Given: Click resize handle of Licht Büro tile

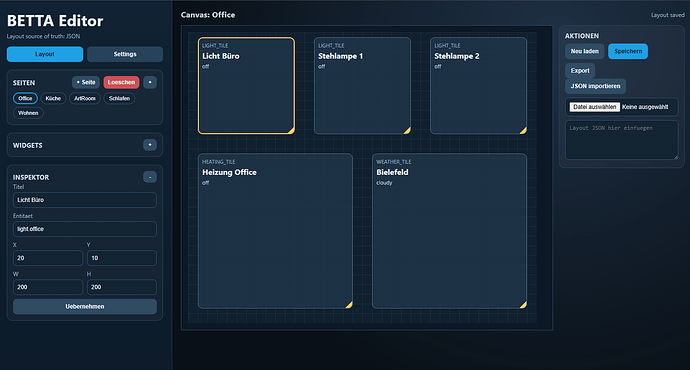Looking at the screenshot, I should point(291,130).
